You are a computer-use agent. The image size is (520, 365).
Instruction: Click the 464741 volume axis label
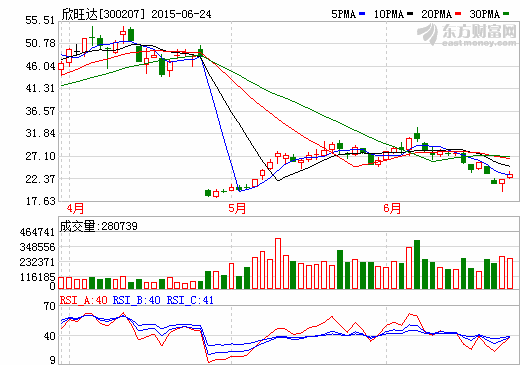pyautogui.click(x=37, y=232)
